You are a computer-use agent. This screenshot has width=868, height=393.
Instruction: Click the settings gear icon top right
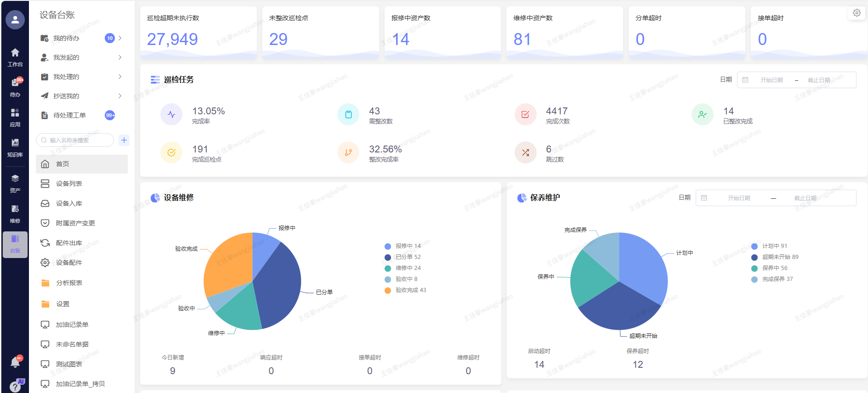tap(857, 13)
